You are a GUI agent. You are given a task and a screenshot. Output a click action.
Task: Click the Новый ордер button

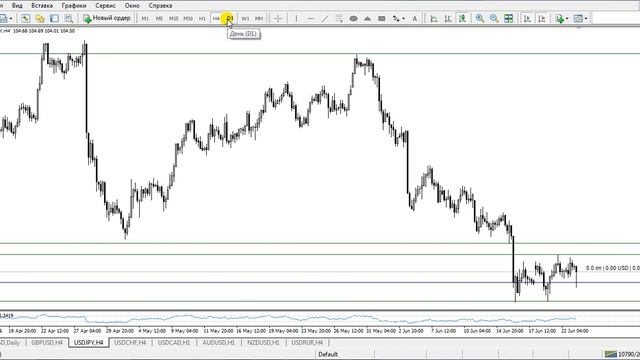[x=107, y=18]
